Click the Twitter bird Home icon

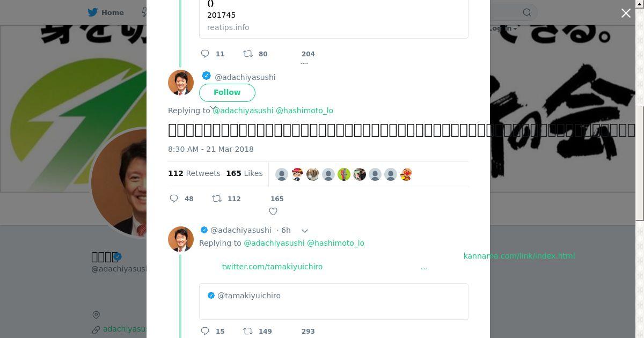click(93, 12)
